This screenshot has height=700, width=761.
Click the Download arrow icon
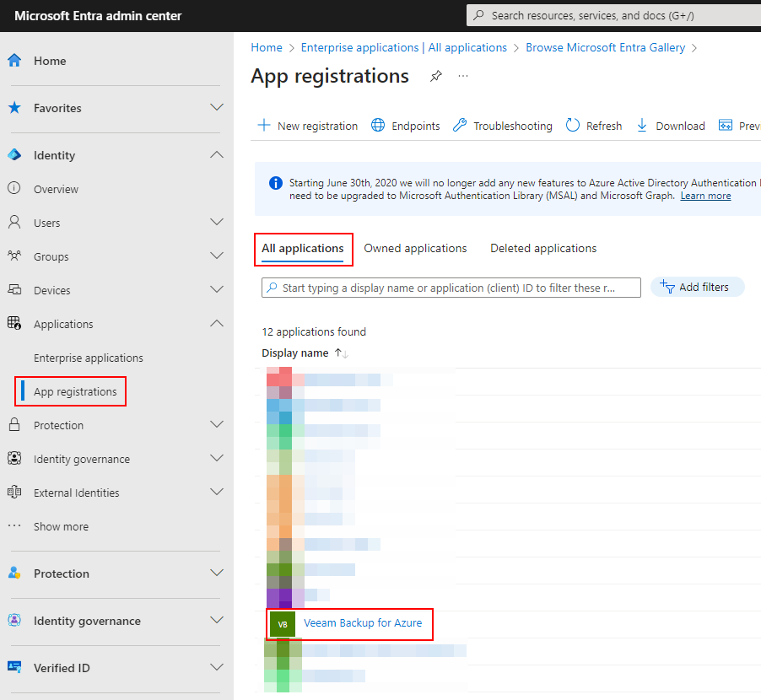coord(641,125)
